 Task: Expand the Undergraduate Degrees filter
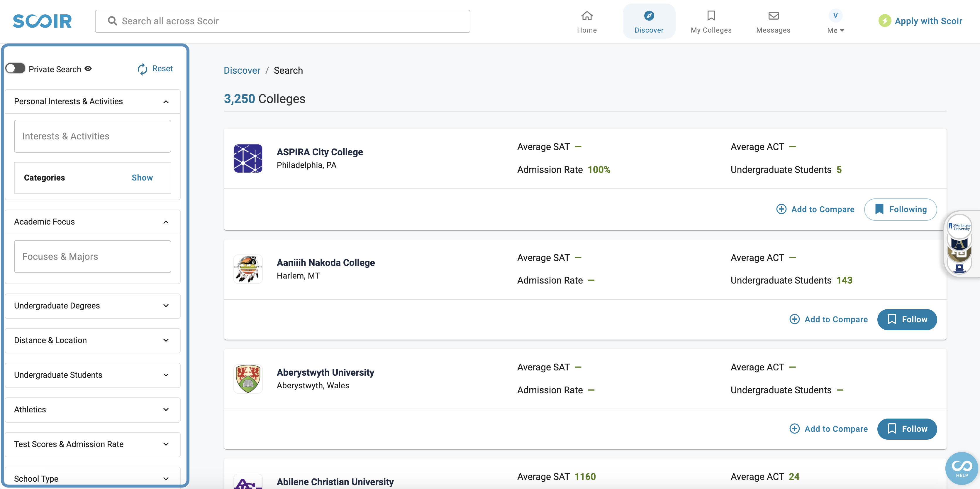click(92, 306)
